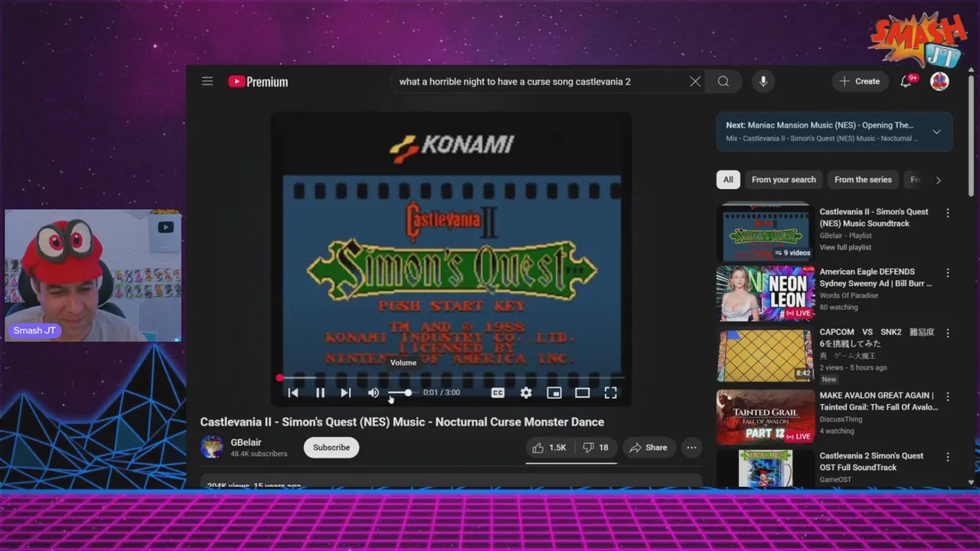Screen dimensions: 980x551
Task: Open CAPCOM VS SNK2 video thumbnail
Action: [766, 355]
